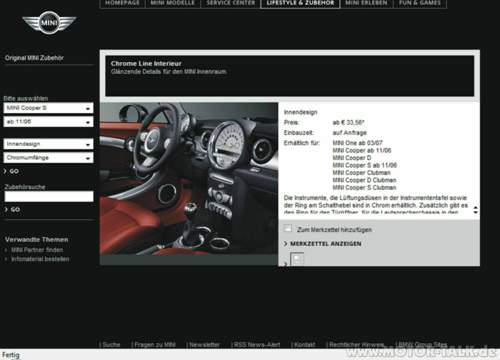Expand the ab 11/06 year dropdown
Viewport: 500px width, 360px height.
(48, 122)
